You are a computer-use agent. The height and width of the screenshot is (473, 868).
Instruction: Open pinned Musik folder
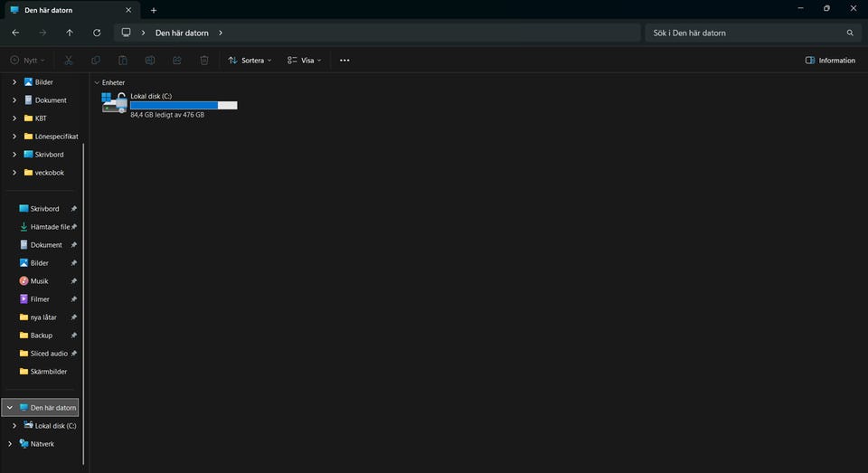(x=39, y=280)
